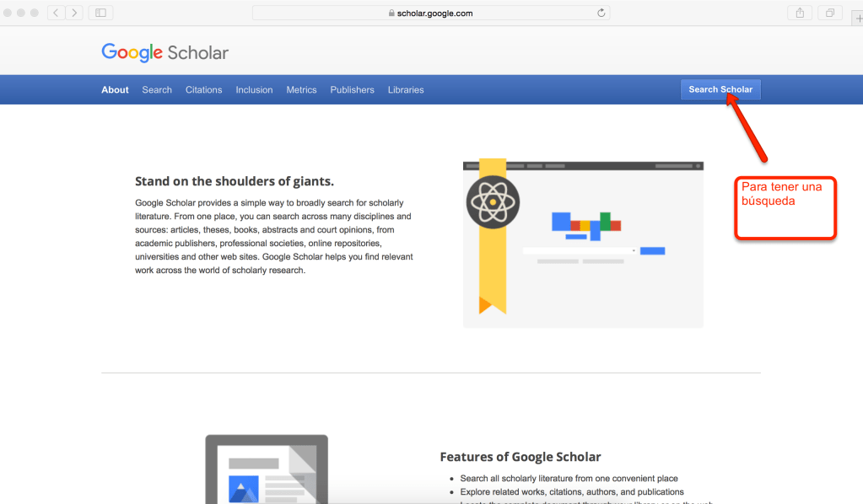The height and width of the screenshot is (504, 863).
Task: Open the About tab
Action: 115,90
